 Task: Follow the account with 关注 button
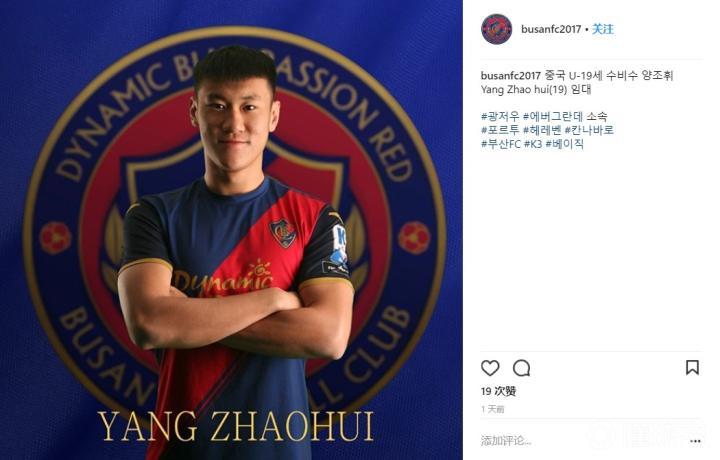coord(602,29)
